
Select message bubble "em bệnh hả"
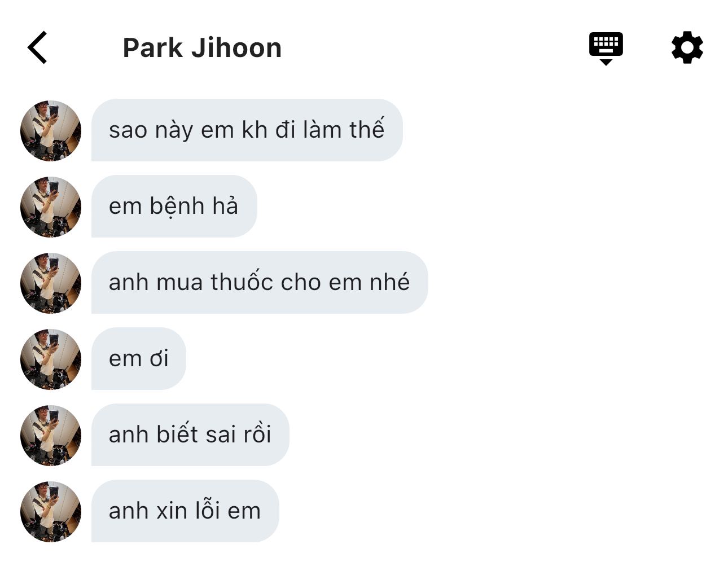click(174, 207)
